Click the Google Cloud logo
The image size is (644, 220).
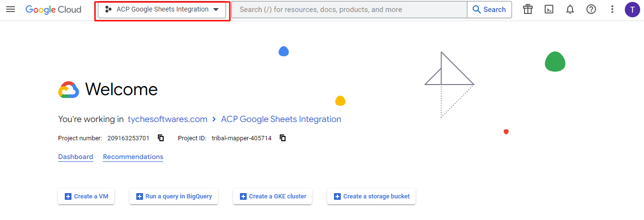click(x=53, y=10)
